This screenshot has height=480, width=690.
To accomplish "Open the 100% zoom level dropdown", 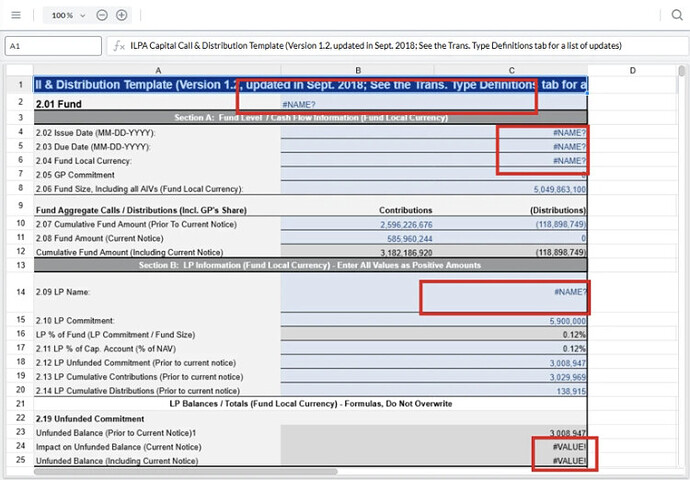I will coord(68,15).
